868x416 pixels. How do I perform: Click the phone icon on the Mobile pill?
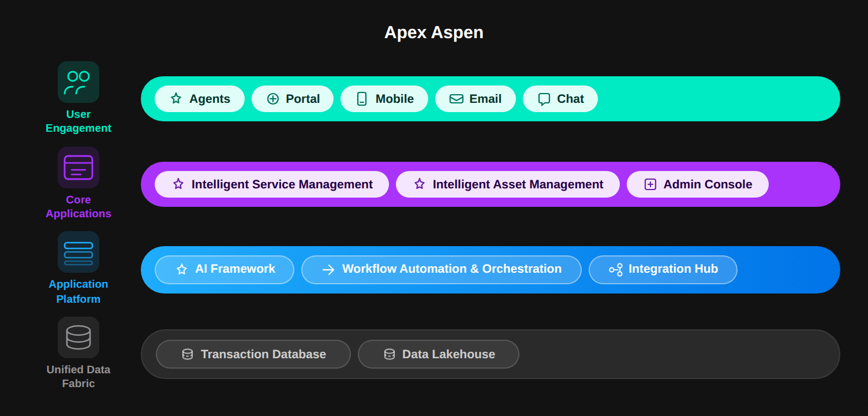pos(361,98)
